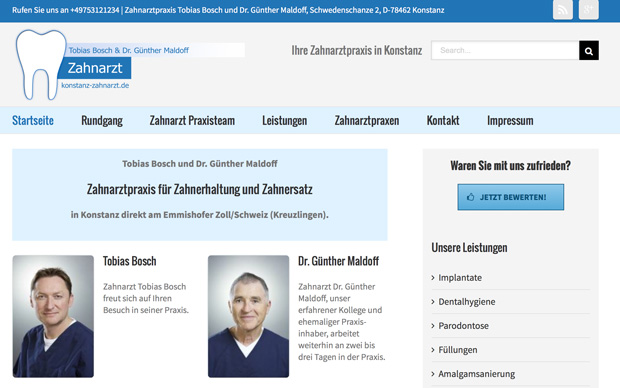Select Zahnarzt Praxisteam in navigation
This screenshot has width=620, height=388.
point(192,120)
